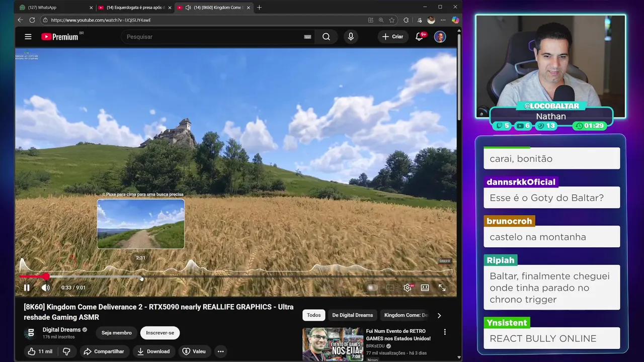The image size is (644, 362).
Task: Like the video with 11 mil likes
Action: point(40,351)
